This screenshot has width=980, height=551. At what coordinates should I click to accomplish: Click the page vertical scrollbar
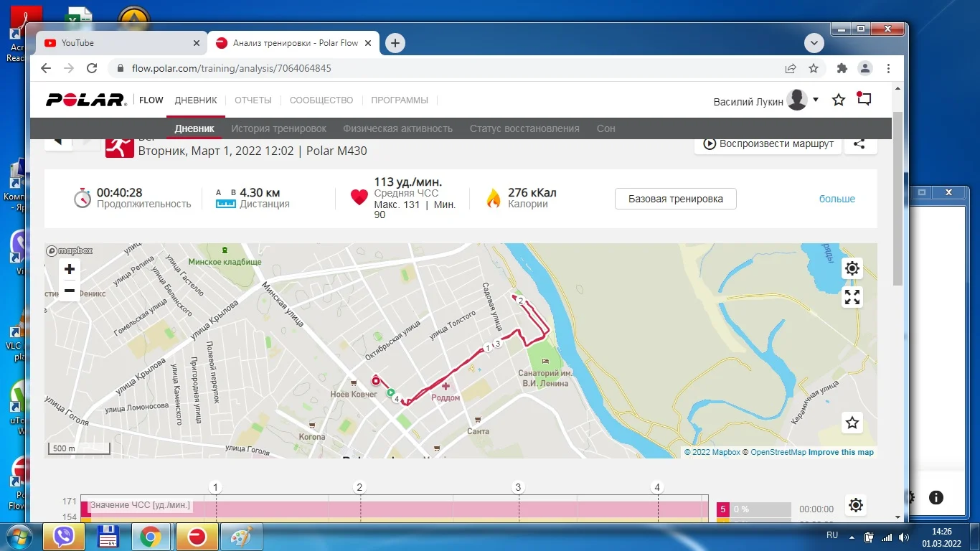tap(898, 199)
